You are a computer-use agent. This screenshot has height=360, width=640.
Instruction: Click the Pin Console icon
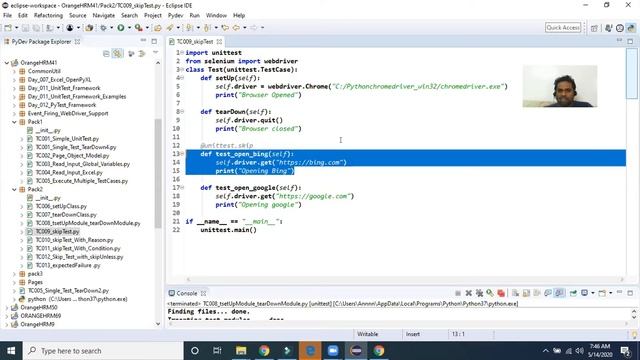point(573,293)
